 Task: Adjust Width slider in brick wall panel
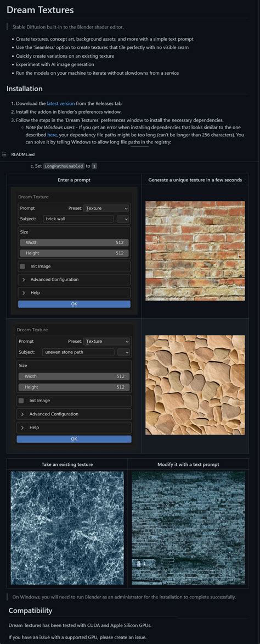click(x=74, y=243)
